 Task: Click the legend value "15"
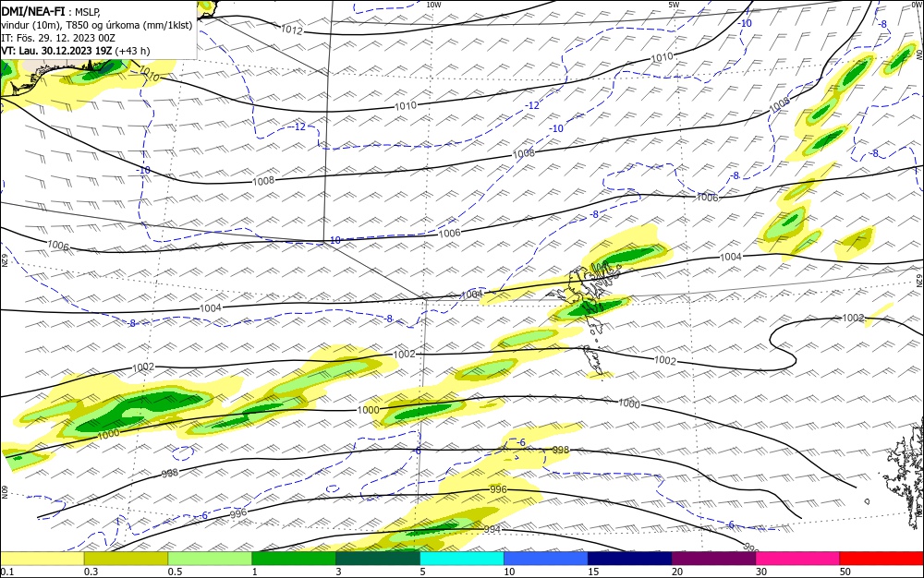tap(593, 572)
